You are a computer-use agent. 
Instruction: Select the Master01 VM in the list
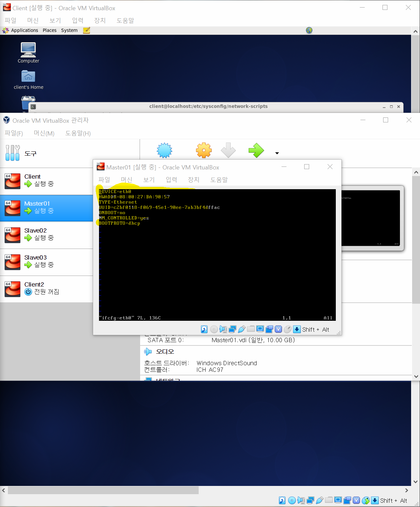pos(47,208)
